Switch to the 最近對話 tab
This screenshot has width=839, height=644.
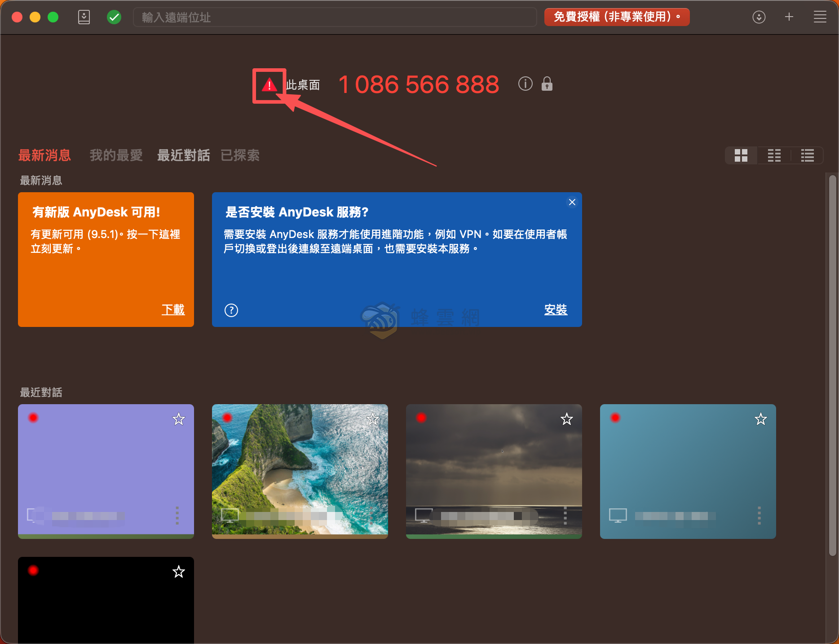click(x=183, y=155)
